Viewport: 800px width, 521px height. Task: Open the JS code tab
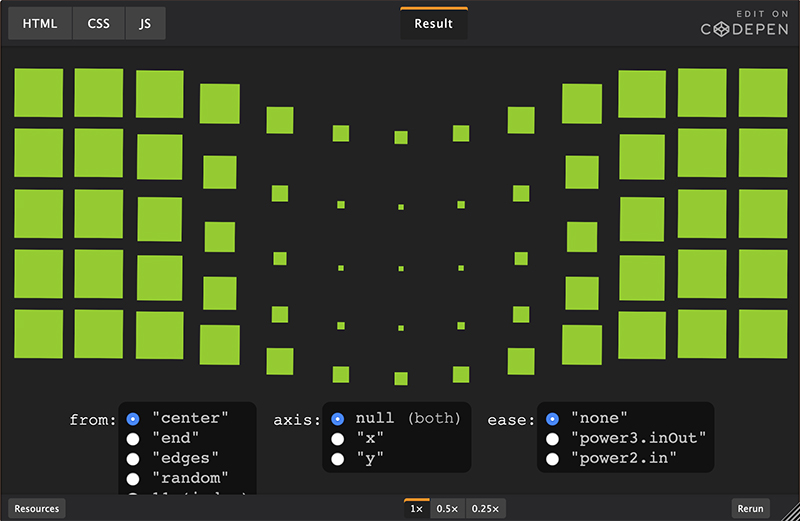(x=145, y=23)
